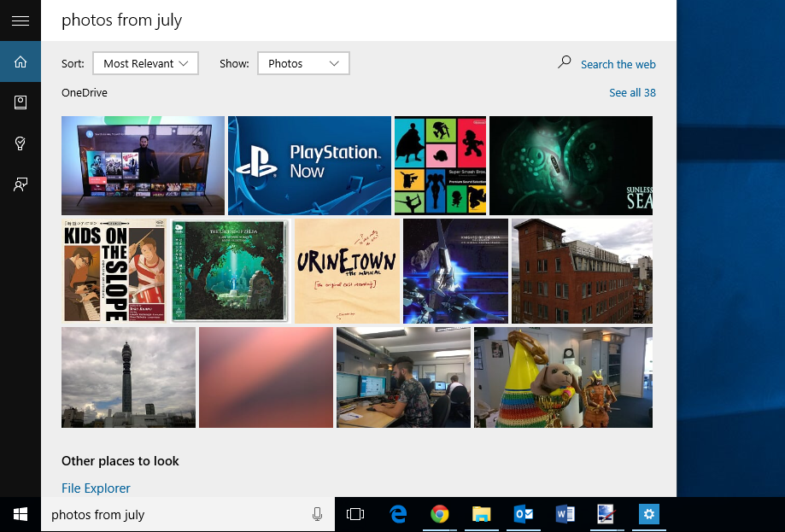Screen dimensions: 785x532
Task: Open Settings gear in the taskbar
Action: click(649, 514)
